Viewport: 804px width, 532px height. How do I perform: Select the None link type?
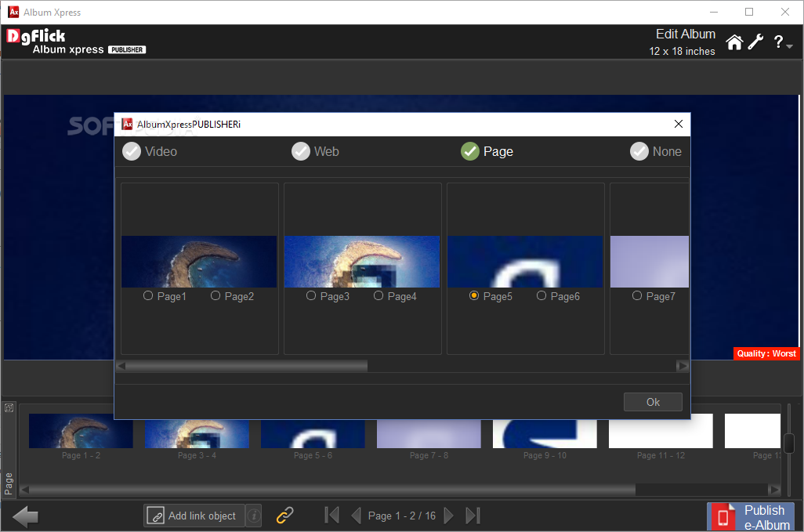pyautogui.click(x=656, y=151)
